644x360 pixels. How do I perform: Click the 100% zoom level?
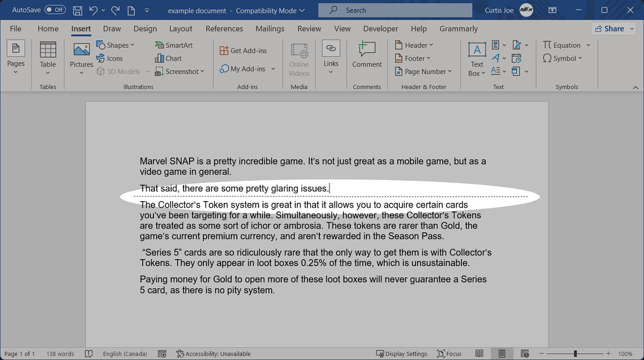625,354
